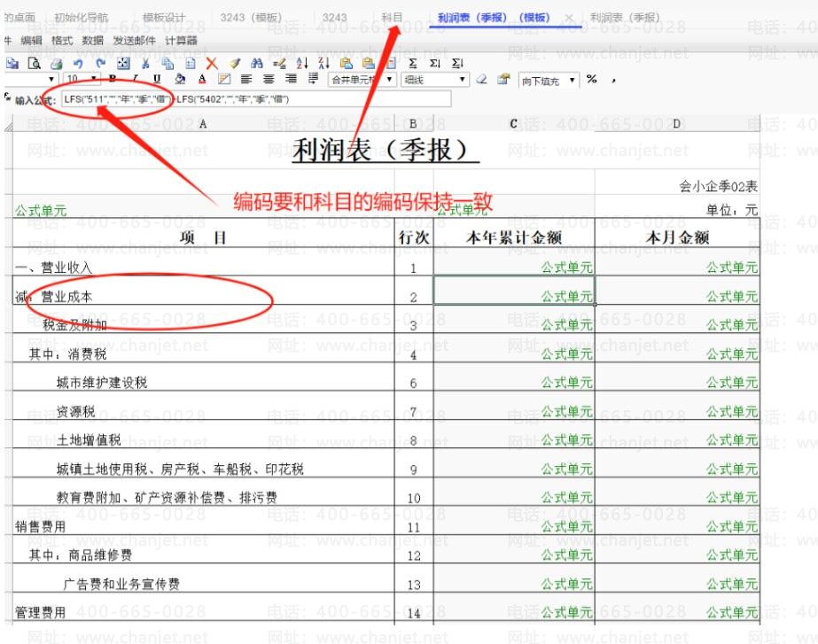
Task: Click the eraser clear icon
Action: (x=482, y=79)
